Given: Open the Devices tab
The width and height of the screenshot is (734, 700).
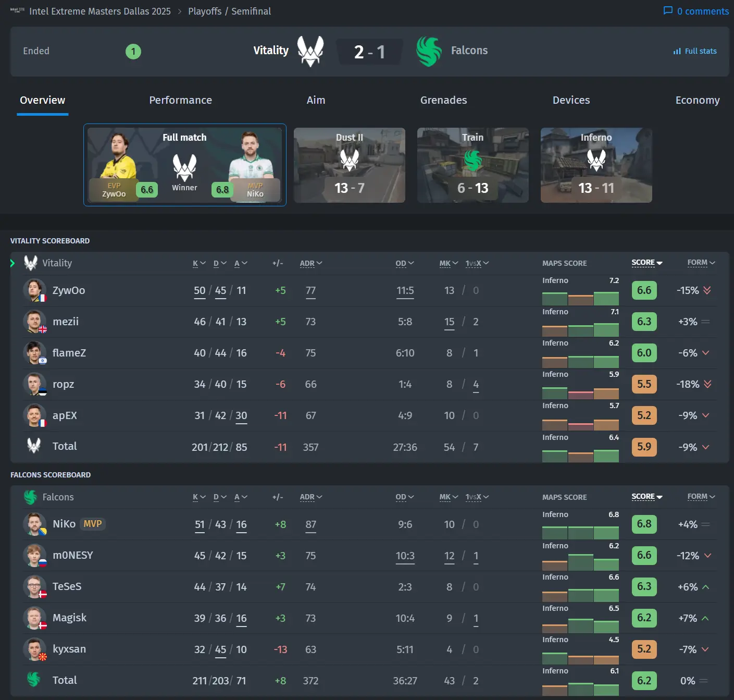Looking at the screenshot, I should [571, 100].
